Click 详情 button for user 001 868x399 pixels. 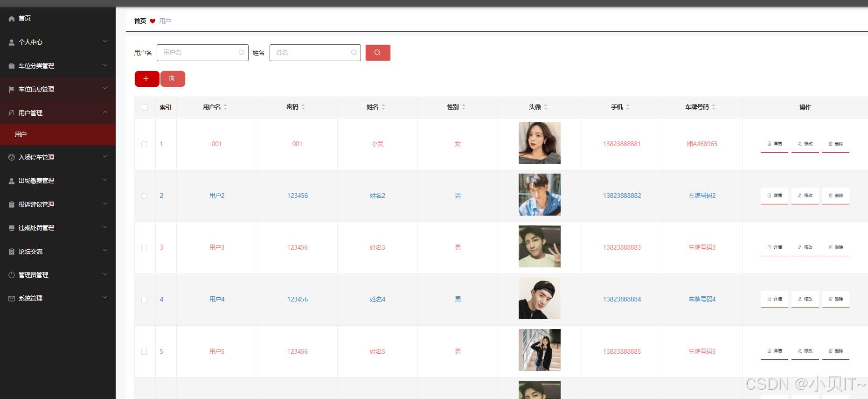coord(774,144)
